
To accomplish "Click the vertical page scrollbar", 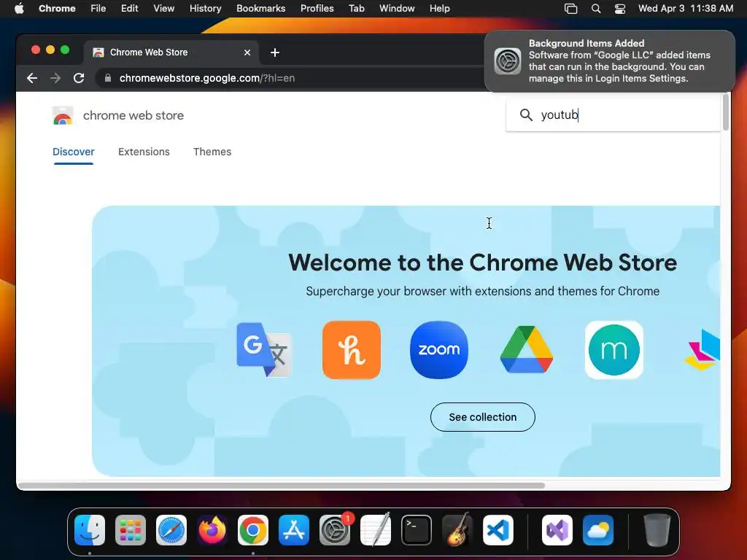I will [x=726, y=112].
